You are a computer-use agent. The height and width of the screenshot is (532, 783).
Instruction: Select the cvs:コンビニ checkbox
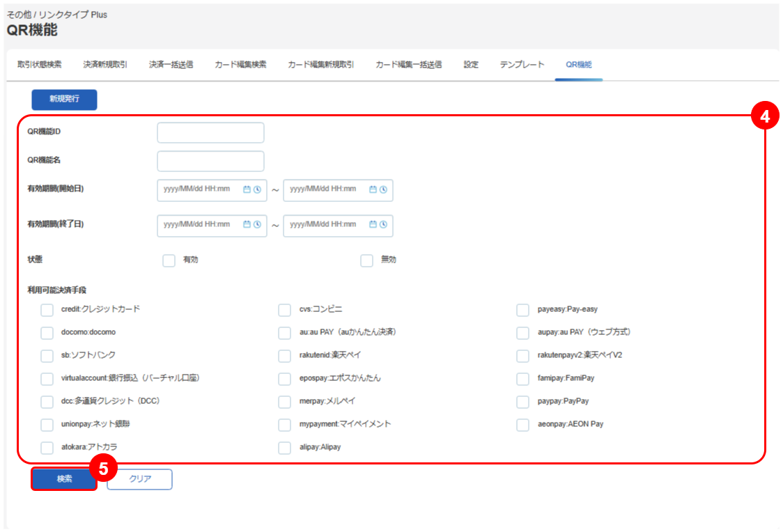coord(285,310)
